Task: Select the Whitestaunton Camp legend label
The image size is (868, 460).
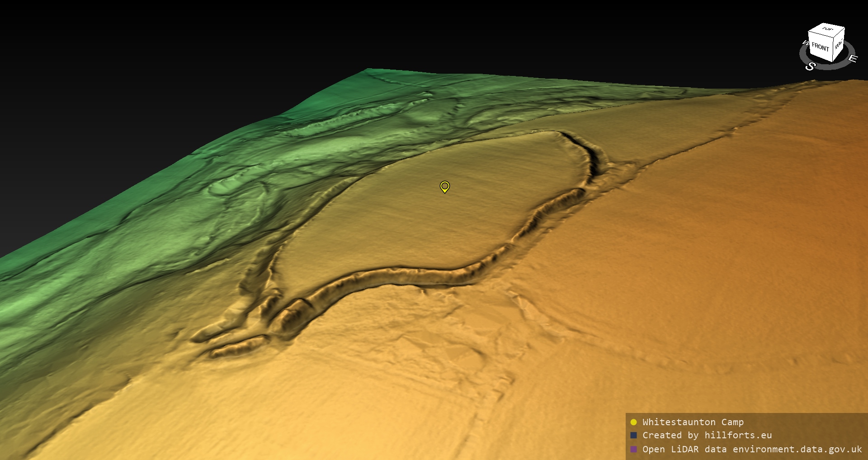Action: [693, 422]
